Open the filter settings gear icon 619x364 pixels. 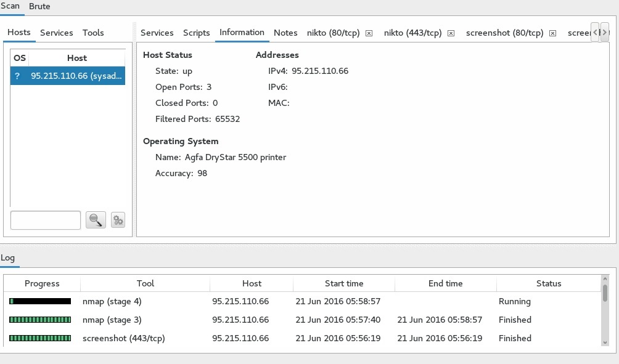click(118, 220)
